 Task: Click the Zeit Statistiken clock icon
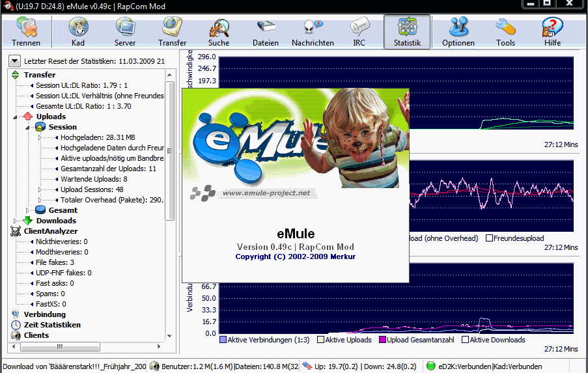click(16, 325)
